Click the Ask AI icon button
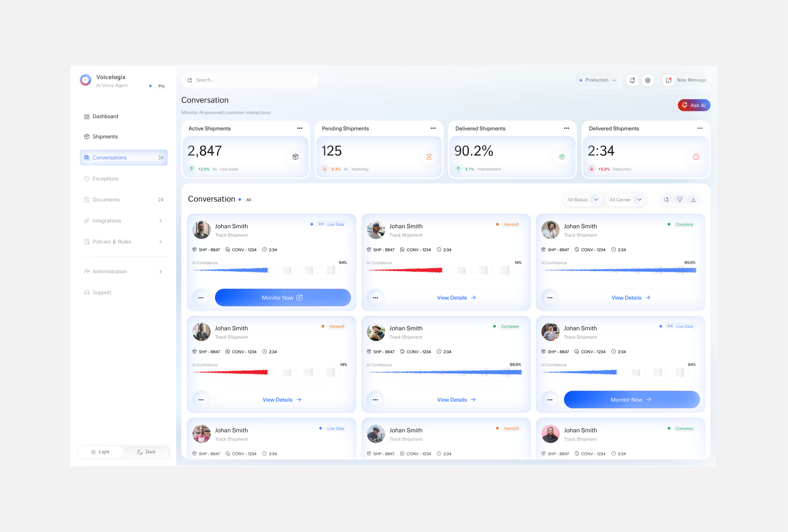Screen dimensions: 788x532 click(685, 105)
